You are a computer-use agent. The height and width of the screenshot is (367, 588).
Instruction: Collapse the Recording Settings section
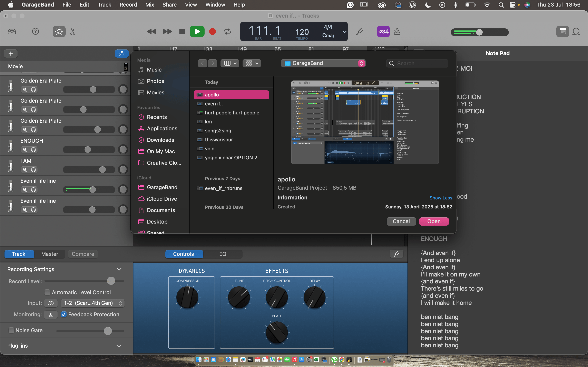[119, 269]
